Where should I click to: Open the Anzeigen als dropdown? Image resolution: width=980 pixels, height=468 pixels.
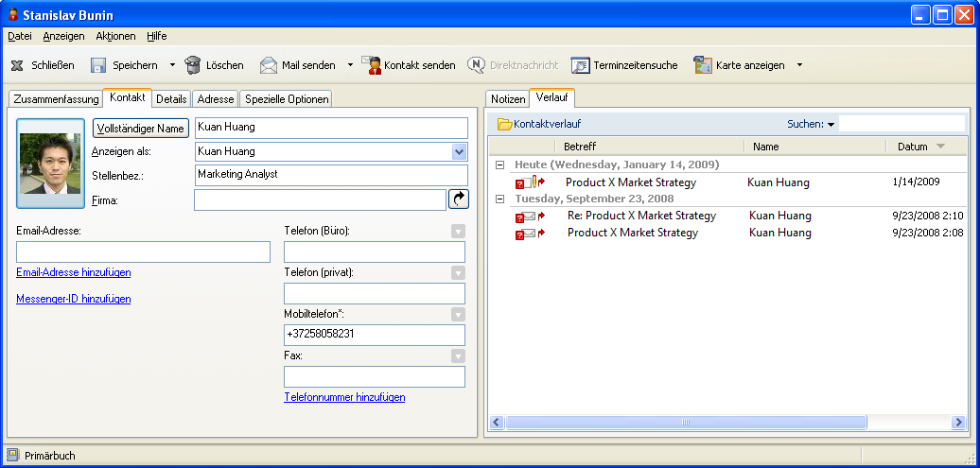click(460, 151)
